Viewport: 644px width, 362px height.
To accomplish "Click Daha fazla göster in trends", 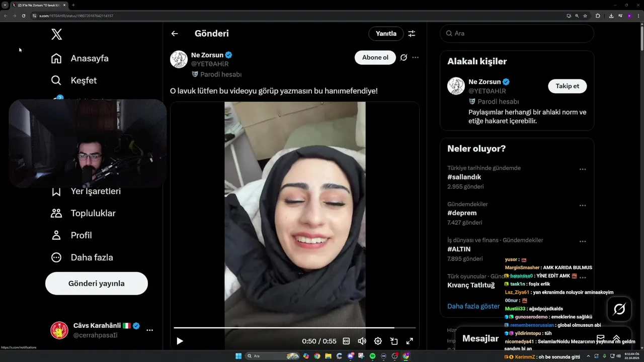I will (x=473, y=306).
